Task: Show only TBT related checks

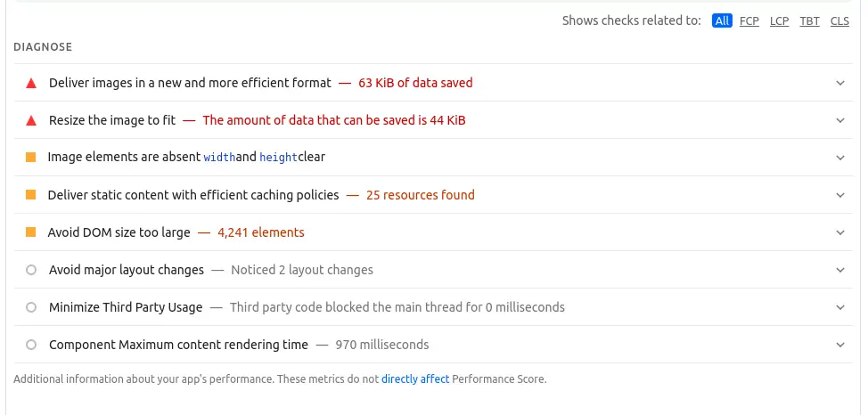Action: (809, 20)
